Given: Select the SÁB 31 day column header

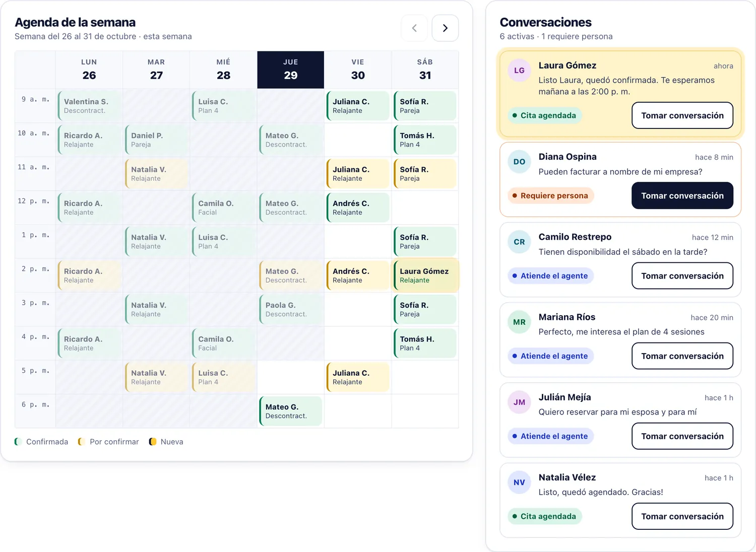Looking at the screenshot, I should click(x=425, y=70).
